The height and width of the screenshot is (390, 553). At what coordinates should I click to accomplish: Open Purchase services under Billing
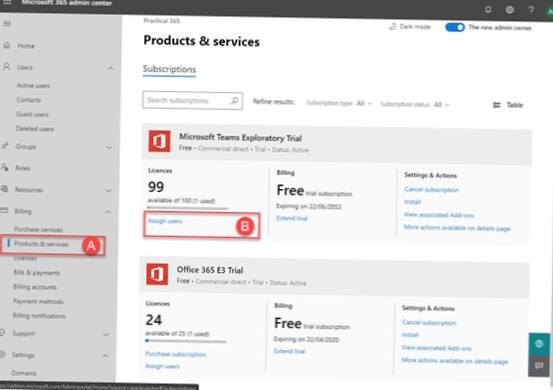(x=38, y=230)
